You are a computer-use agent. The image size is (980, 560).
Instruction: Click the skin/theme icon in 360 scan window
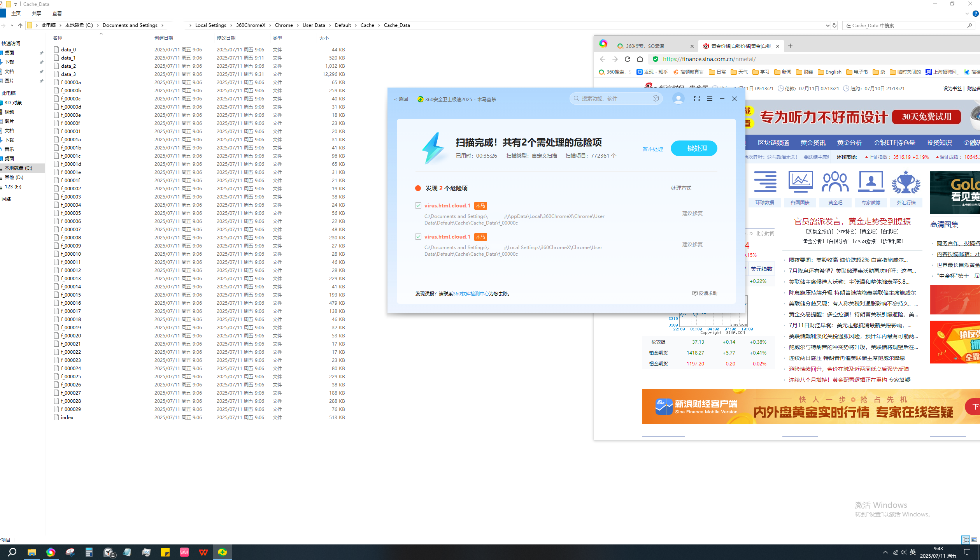pyautogui.click(x=696, y=98)
